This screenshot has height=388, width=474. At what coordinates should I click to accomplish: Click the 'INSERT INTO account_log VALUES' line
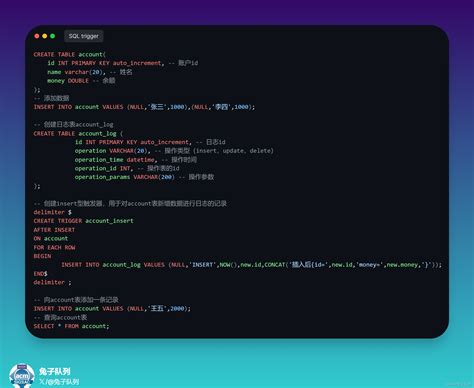[251, 265]
